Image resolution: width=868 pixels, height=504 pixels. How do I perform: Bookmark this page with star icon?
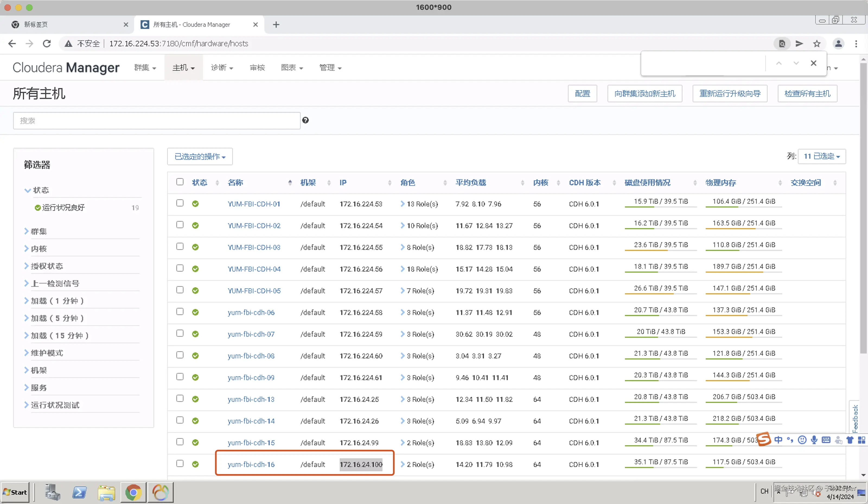click(x=817, y=43)
